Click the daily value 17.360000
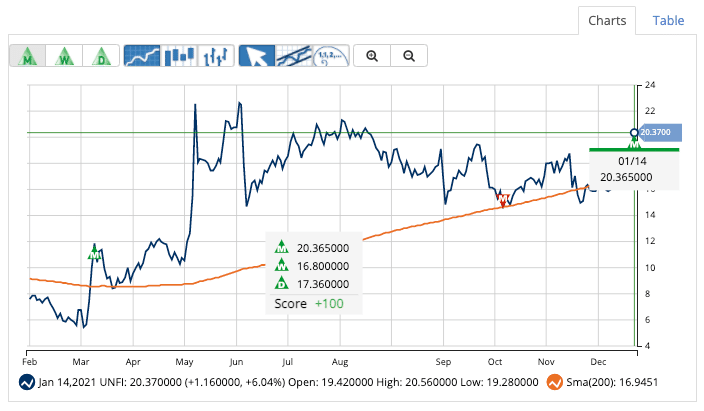The width and height of the screenshot is (704, 411). click(x=323, y=284)
